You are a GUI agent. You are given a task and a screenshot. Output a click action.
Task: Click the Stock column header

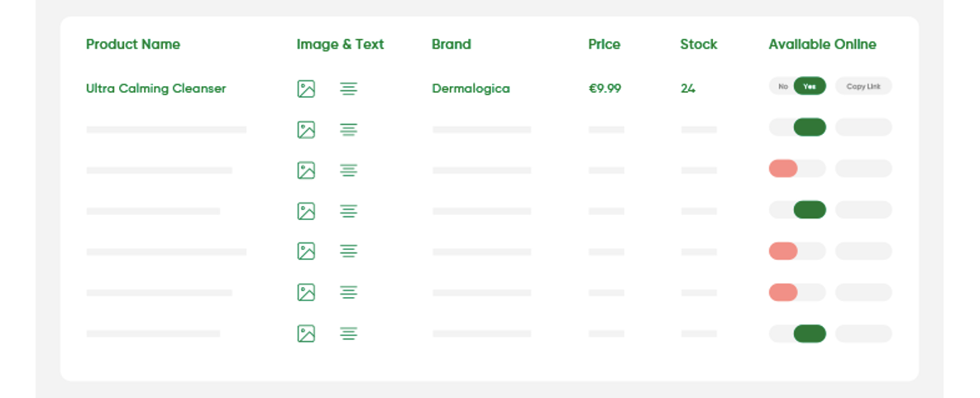pyautogui.click(x=699, y=45)
